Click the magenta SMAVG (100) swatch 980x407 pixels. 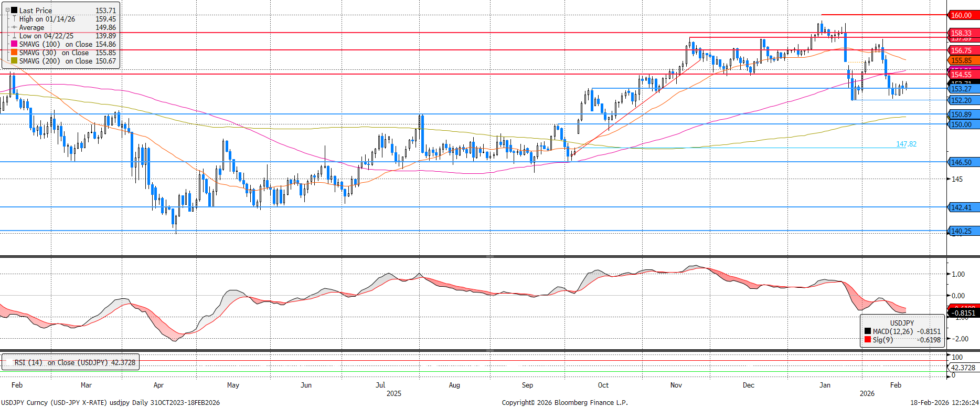coord(14,44)
